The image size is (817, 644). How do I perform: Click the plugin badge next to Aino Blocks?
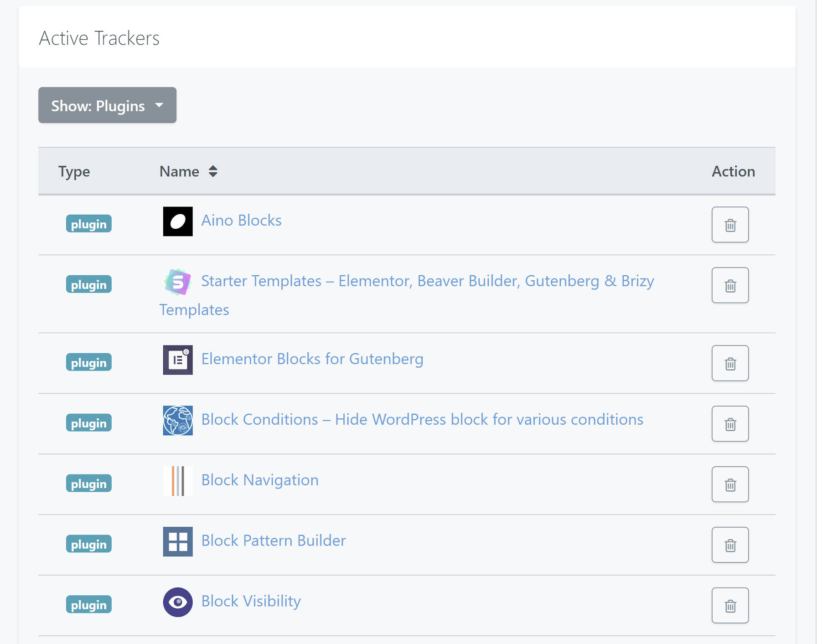88,223
